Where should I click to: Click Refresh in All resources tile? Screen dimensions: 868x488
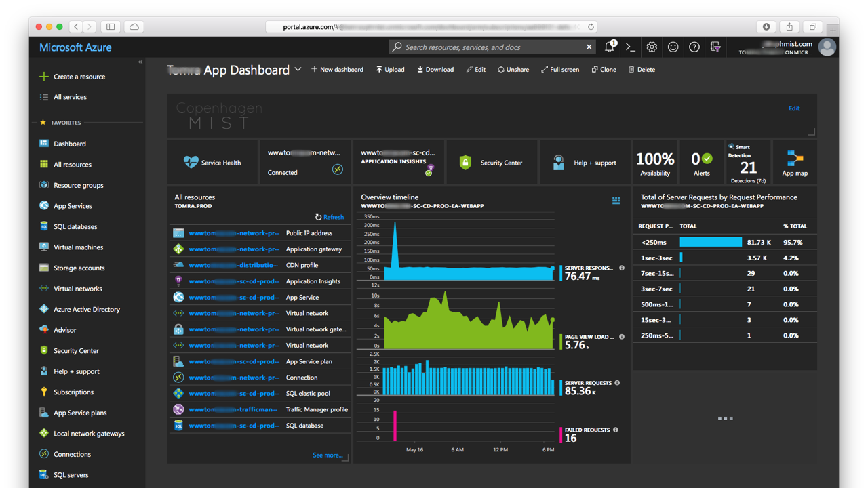tap(330, 217)
